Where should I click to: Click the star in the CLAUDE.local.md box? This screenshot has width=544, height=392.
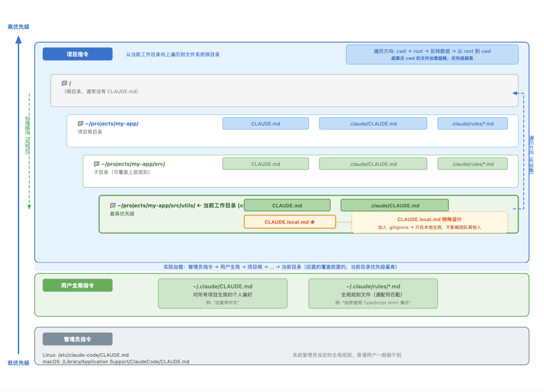point(313,222)
